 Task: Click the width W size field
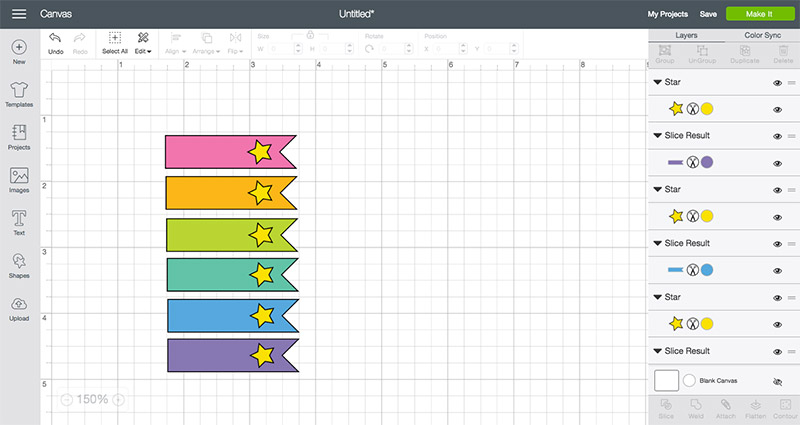pyautogui.click(x=285, y=49)
